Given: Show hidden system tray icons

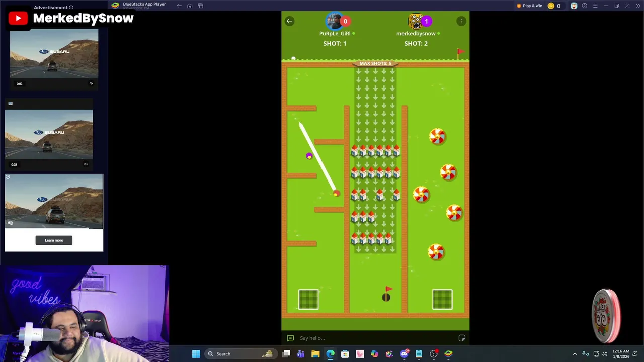Looking at the screenshot, I should tap(575, 354).
